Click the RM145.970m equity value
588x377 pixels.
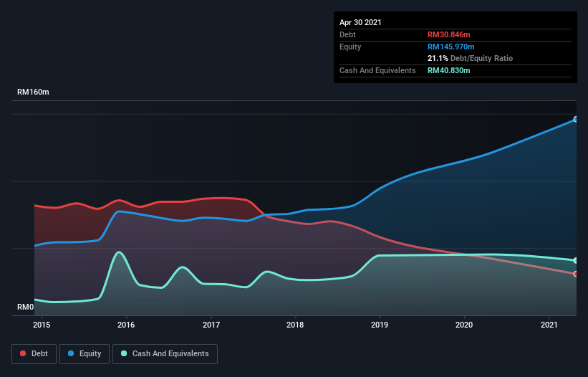coord(450,47)
